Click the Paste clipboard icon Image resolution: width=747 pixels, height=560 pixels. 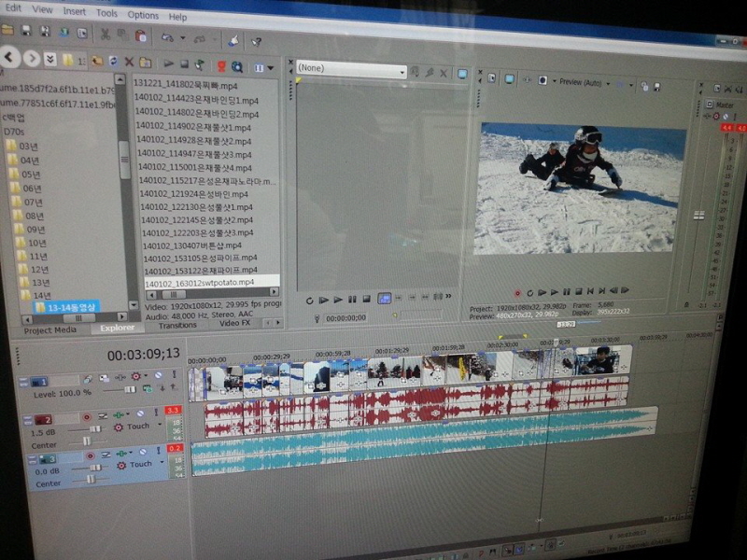coord(141,36)
